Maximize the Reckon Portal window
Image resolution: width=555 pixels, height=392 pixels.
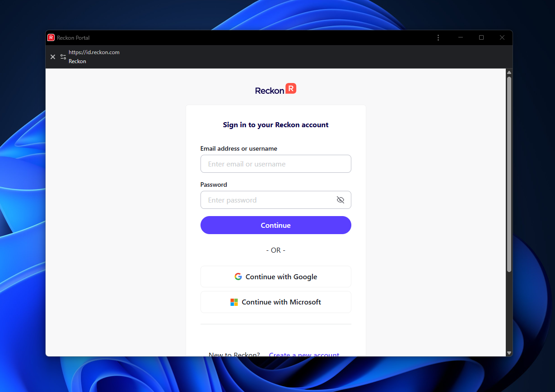tap(481, 38)
